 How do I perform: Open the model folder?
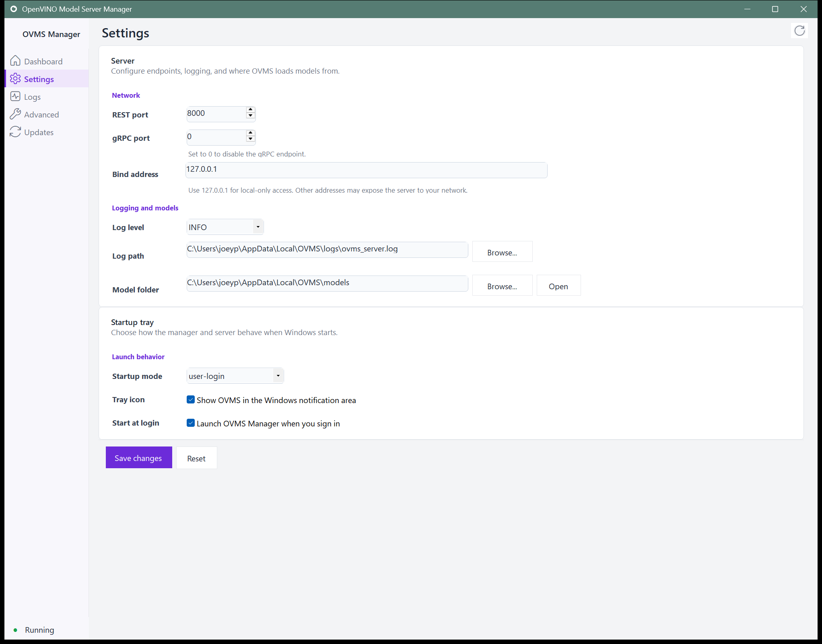pos(558,286)
